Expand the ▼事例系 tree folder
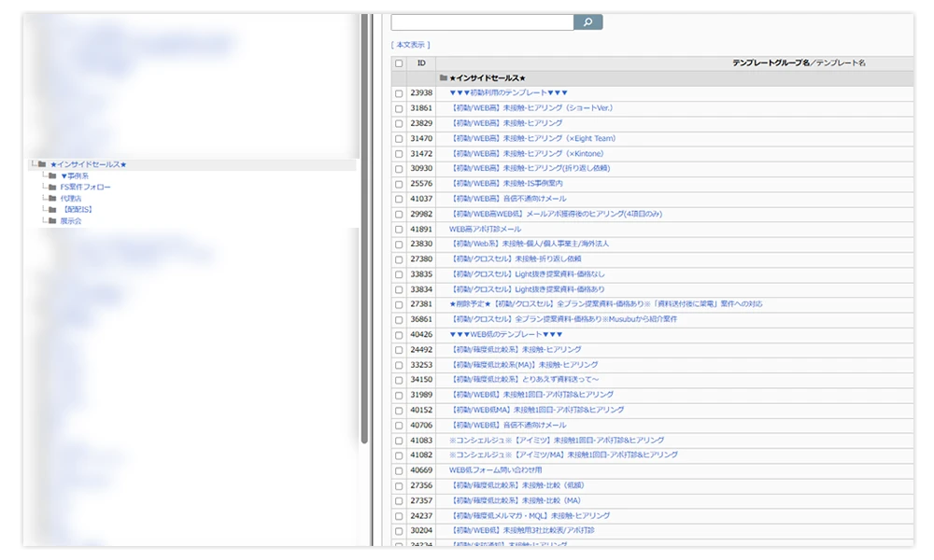The height and width of the screenshot is (560, 934). 75,175
